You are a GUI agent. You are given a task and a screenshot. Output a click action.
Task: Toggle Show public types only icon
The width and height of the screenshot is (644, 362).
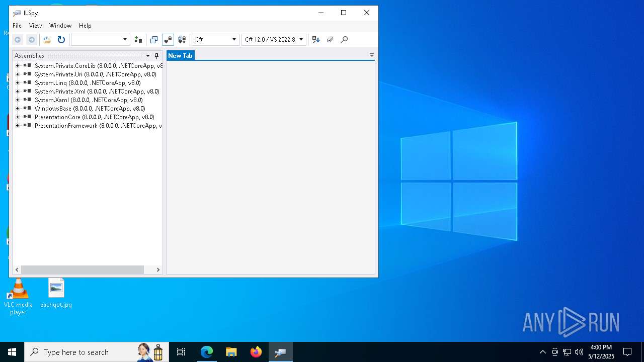click(x=154, y=40)
